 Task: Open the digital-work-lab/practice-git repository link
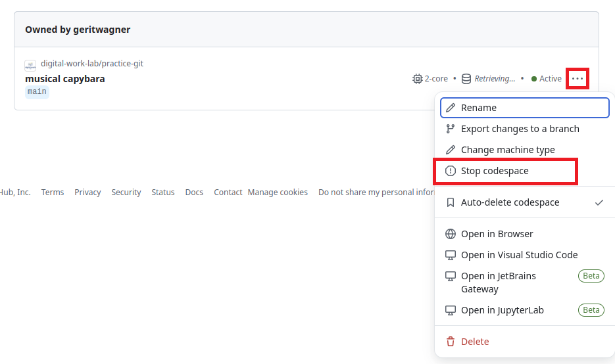coord(91,64)
